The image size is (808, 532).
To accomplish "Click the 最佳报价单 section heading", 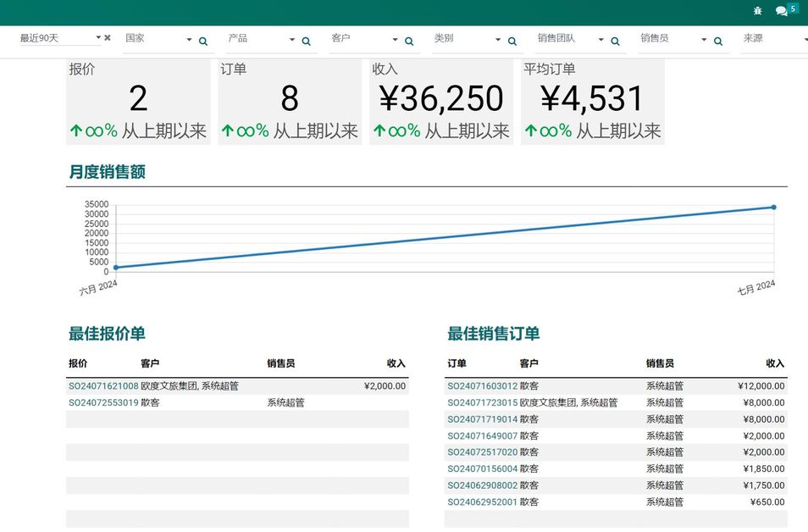I will pyautogui.click(x=108, y=334).
